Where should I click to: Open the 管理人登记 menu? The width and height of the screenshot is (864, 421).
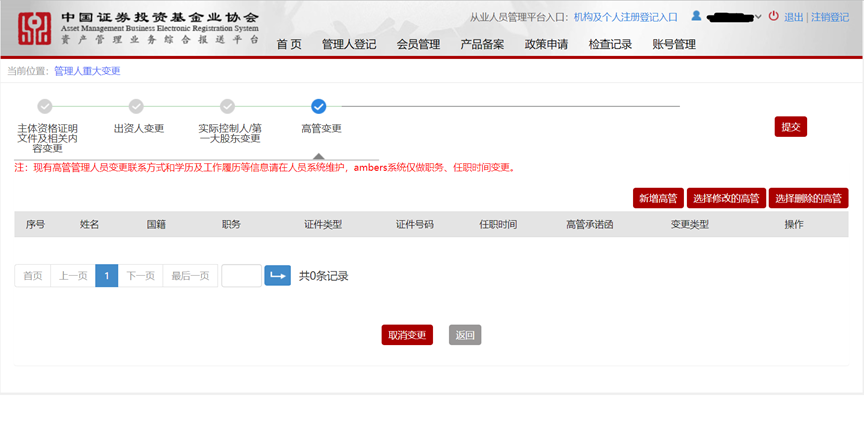349,45
